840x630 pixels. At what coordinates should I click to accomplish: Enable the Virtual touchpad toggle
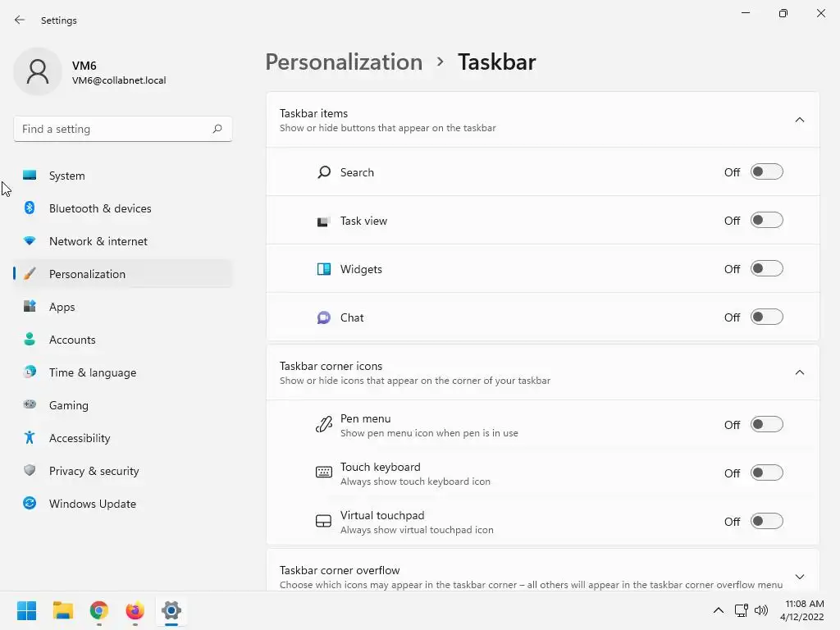click(767, 521)
